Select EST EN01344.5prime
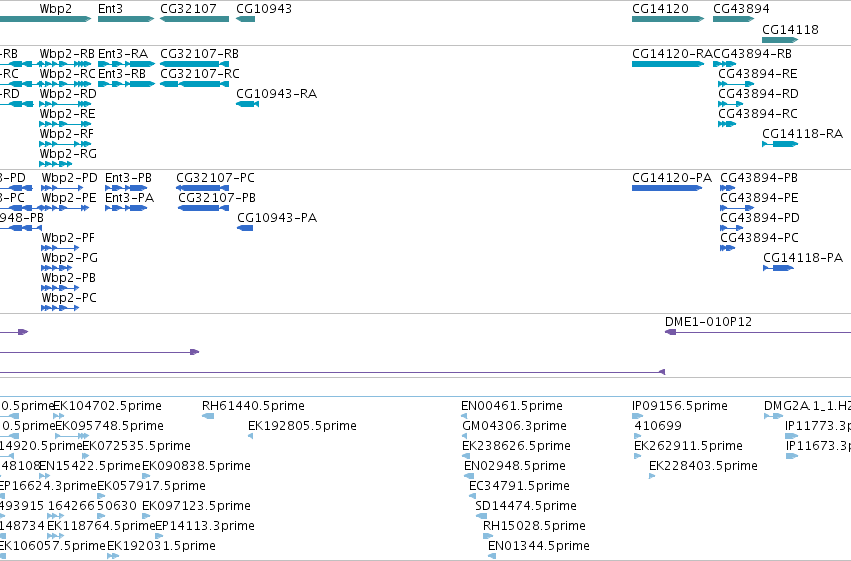 coord(492,556)
